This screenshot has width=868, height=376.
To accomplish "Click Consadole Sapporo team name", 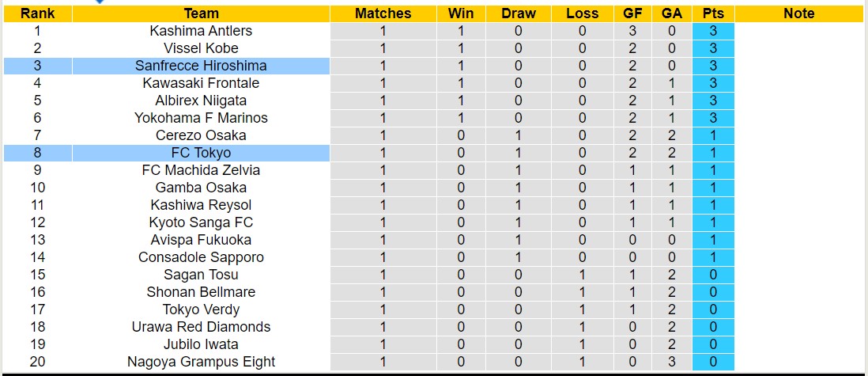I will [x=201, y=257].
